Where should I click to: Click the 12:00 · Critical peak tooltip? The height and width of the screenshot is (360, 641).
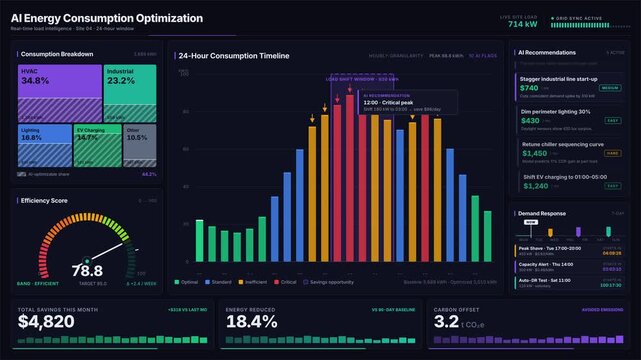tap(407, 102)
